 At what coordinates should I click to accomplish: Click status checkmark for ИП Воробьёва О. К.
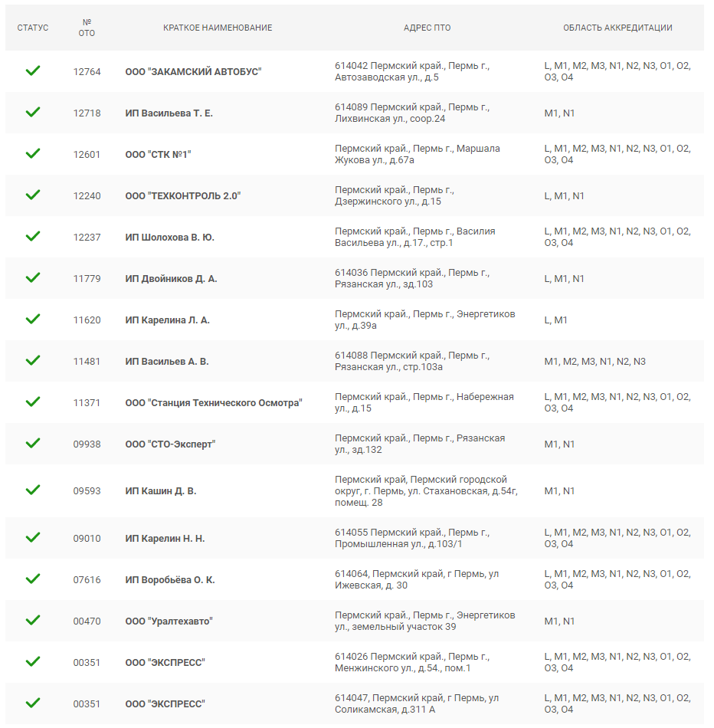coord(32,579)
